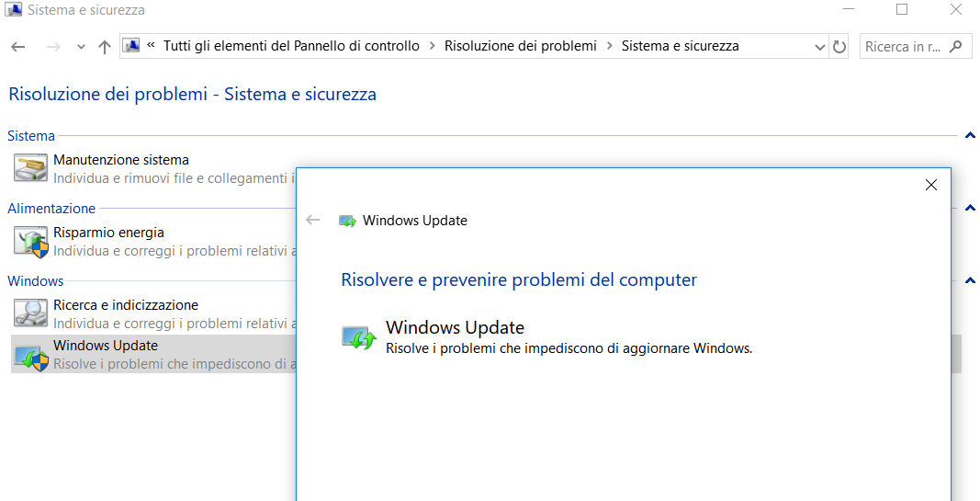The height and width of the screenshot is (501, 980).
Task: Navigate back with the left arrow button
Action: [18, 47]
